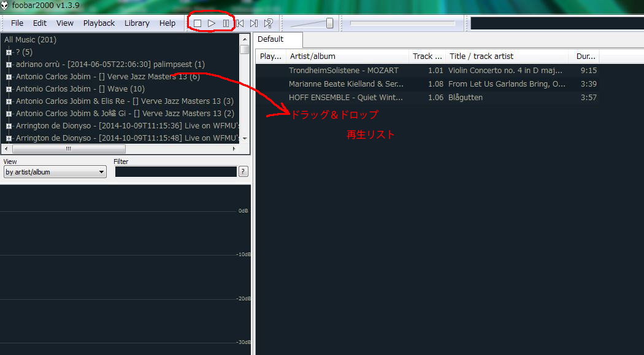Image resolution: width=644 pixels, height=355 pixels.
Task: Select Arrington de Dionyso 11:15:48 Live on WFMU
Action: (x=128, y=138)
